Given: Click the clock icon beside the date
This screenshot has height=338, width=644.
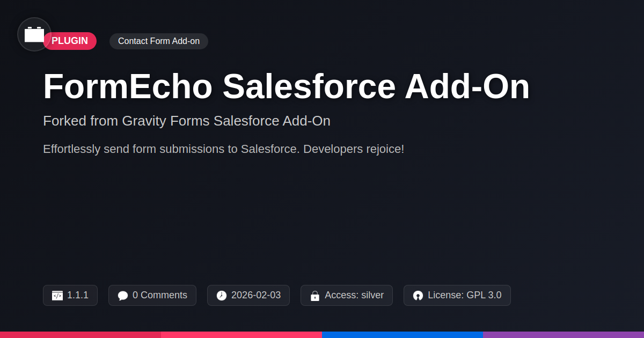Looking at the screenshot, I should [x=222, y=296].
